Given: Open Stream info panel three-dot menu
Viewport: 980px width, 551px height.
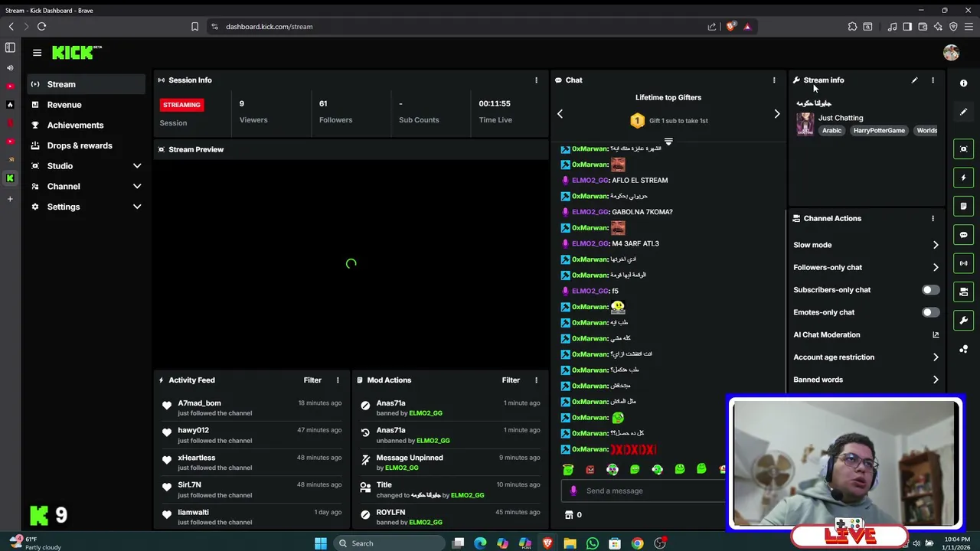Looking at the screenshot, I should point(933,80).
